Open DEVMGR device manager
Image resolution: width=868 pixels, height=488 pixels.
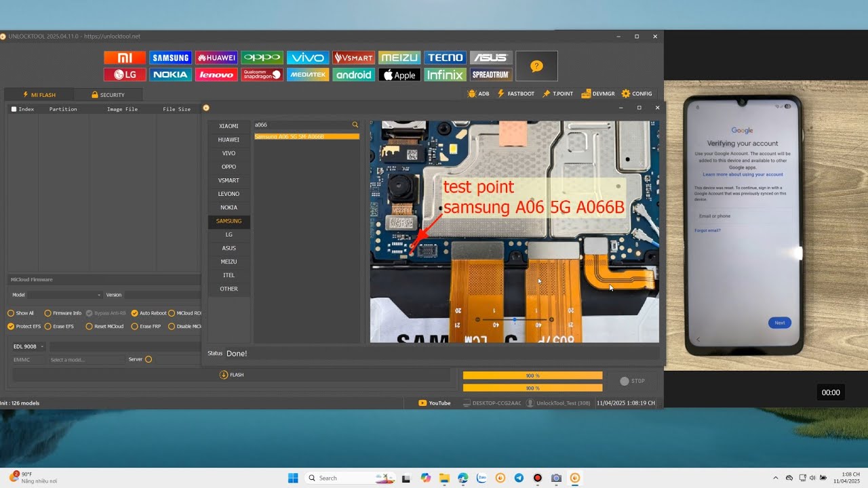(597, 94)
